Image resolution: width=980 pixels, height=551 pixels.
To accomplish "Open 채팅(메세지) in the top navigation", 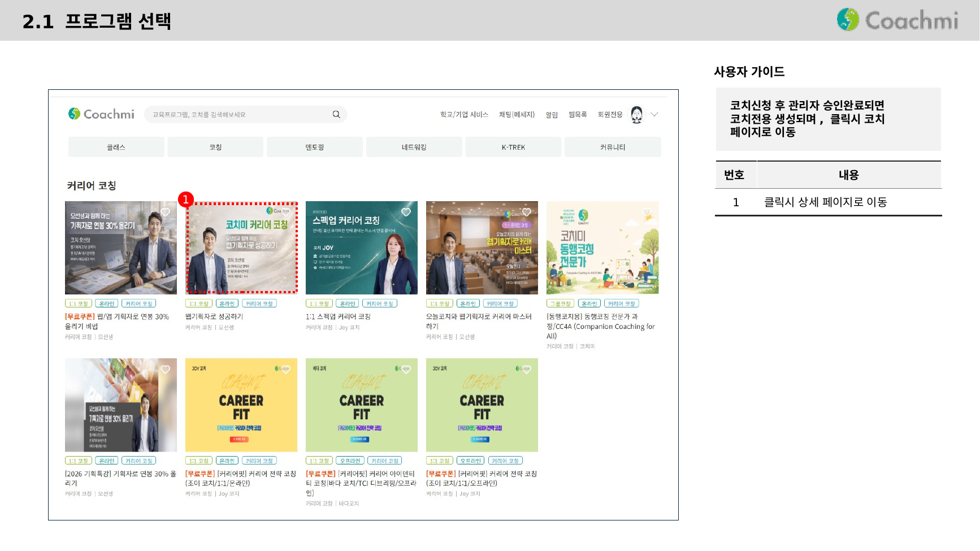I will tap(517, 114).
